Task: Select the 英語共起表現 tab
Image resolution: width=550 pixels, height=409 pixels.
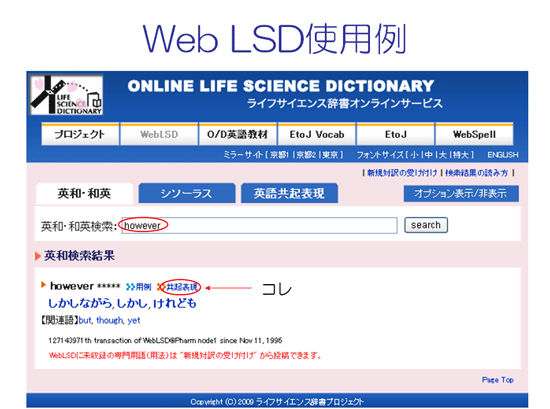Action: (x=289, y=193)
